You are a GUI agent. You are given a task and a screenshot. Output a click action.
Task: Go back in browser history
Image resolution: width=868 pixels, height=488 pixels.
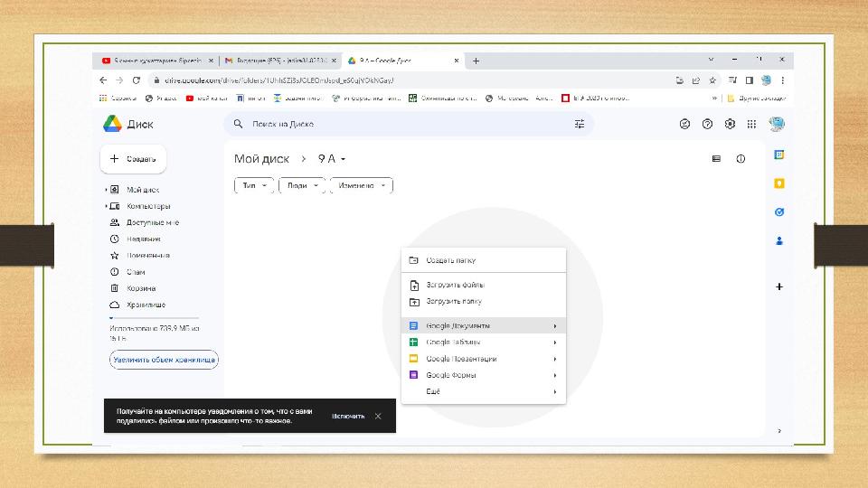pyautogui.click(x=103, y=80)
